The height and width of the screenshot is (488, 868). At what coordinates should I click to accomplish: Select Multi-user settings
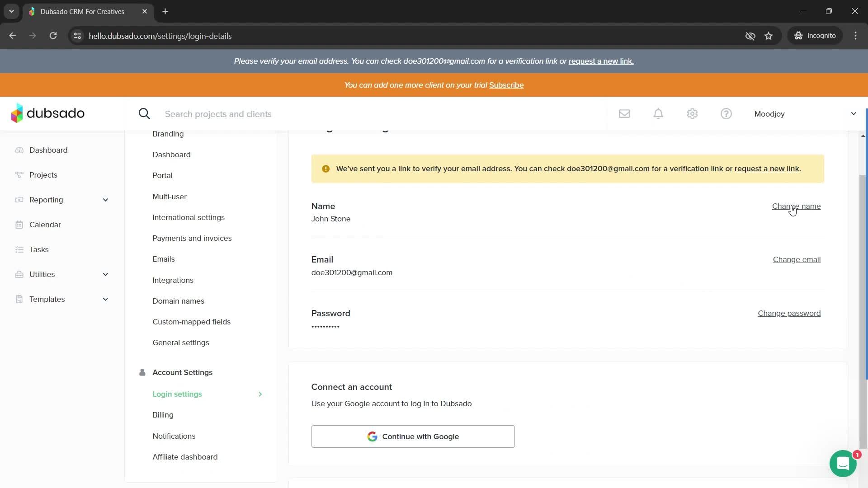[x=170, y=197]
